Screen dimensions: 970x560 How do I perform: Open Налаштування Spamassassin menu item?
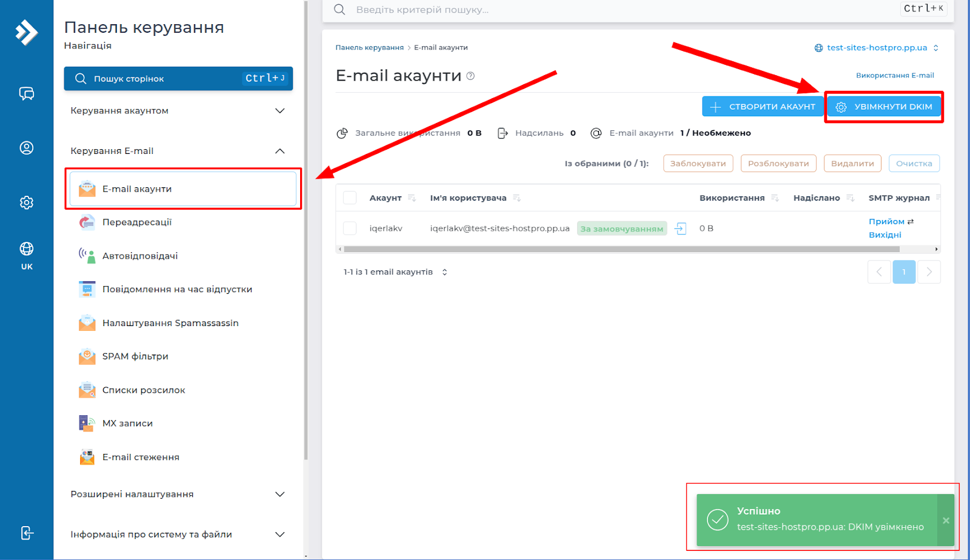tap(170, 323)
